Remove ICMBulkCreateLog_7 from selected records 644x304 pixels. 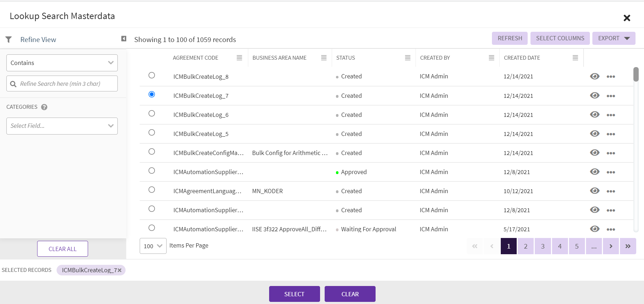[120, 270]
